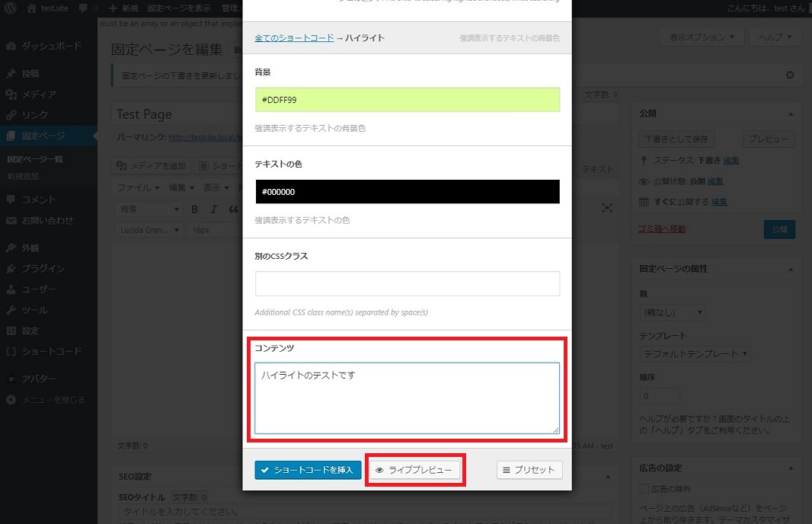The width and height of the screenshot is (812, 524).
Task: Open the ファイル editor menu
Action: click(x=137, y=187)
